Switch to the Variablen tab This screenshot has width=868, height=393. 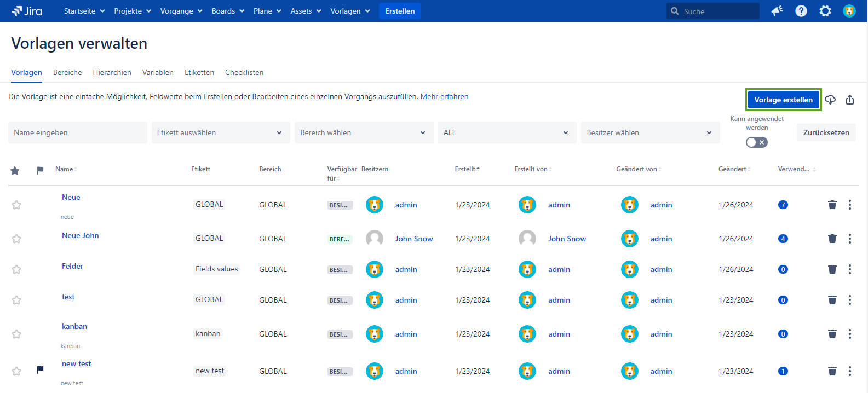(x=158, y=72)
